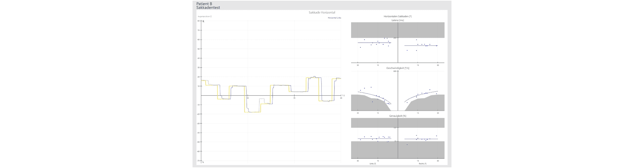Click the 600 value on Geschwindigkeit axis
Screen dimensions: 644x168
pos(395,71)
